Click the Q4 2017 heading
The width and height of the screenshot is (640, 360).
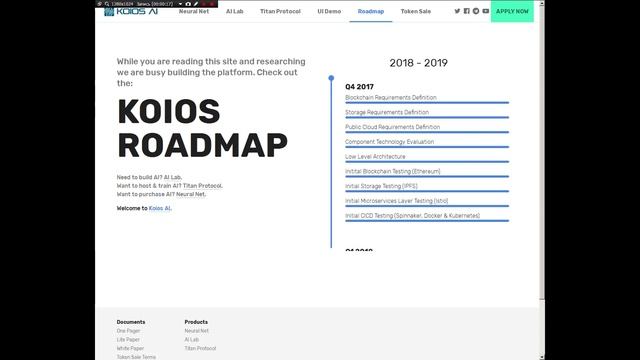click(x=359, y=87)
